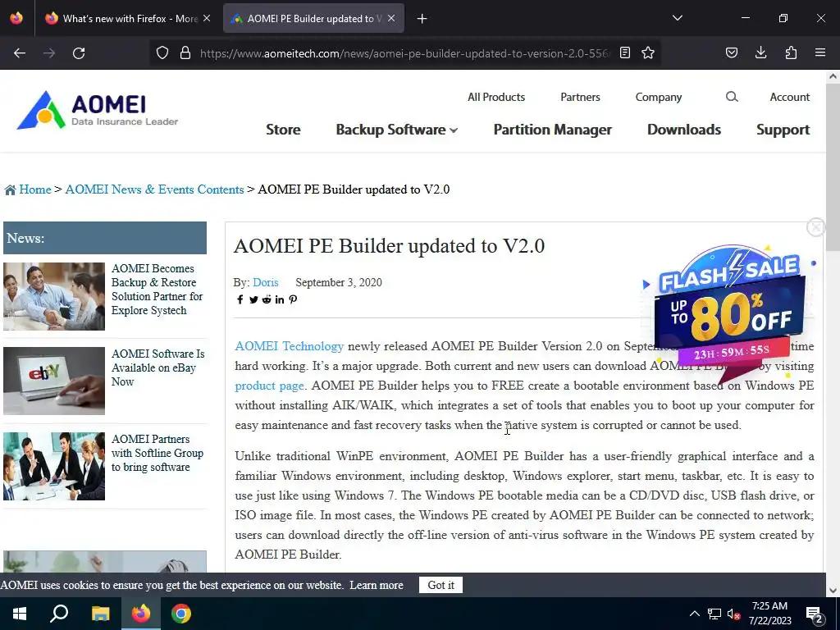Click the address bar URL

404,53
